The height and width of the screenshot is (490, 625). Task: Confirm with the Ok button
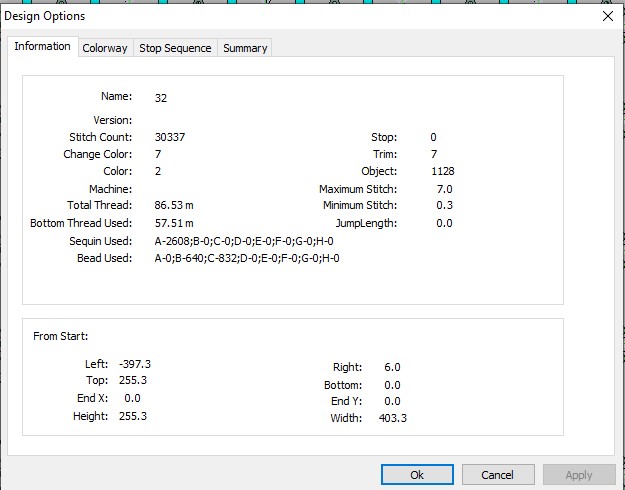click(417, 474)
